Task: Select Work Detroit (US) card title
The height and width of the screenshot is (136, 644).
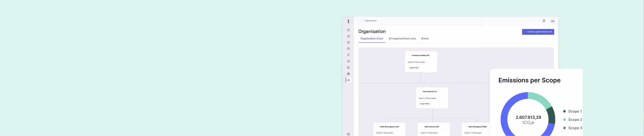Action: [432, 127]
